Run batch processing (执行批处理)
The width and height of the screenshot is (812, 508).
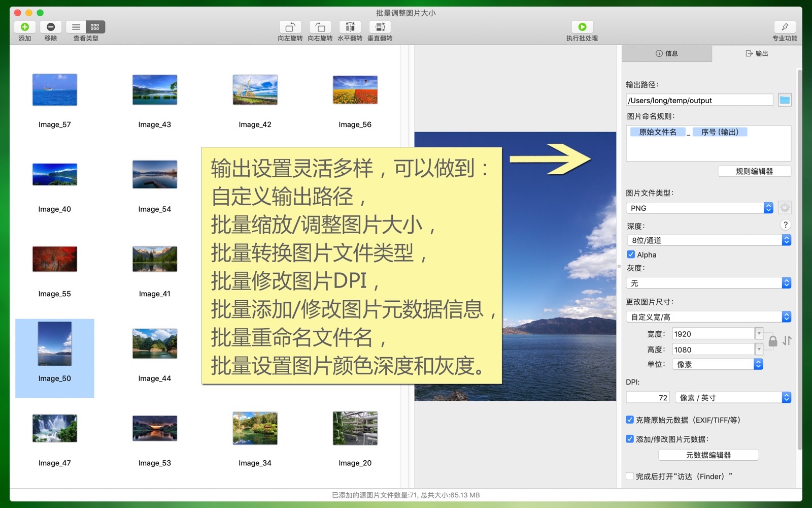click(582, 27)
